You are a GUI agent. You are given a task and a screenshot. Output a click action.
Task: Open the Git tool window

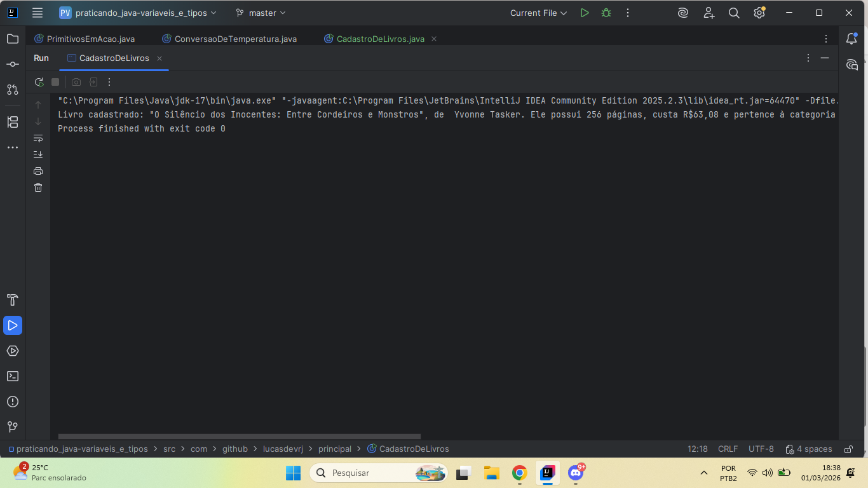tap(13, 427)
